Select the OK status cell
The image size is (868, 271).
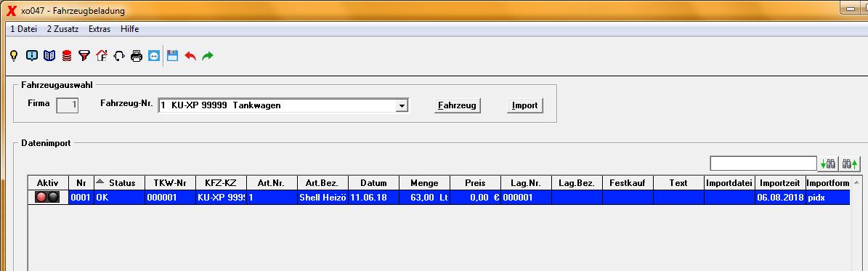(x=120, y=197)
